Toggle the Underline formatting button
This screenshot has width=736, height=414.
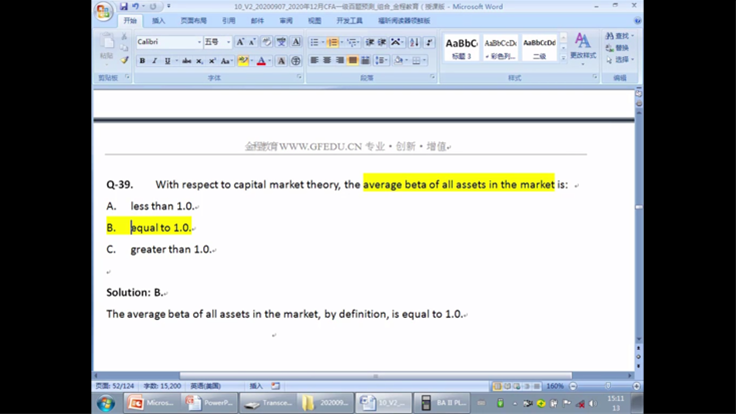[x=168, y=61]
